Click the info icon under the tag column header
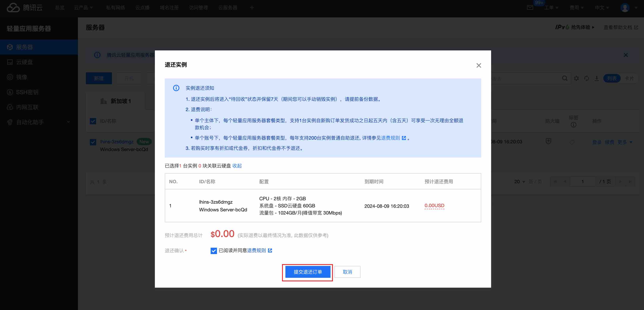The width and height of the screenshot is (644, 310). point(574,125)
